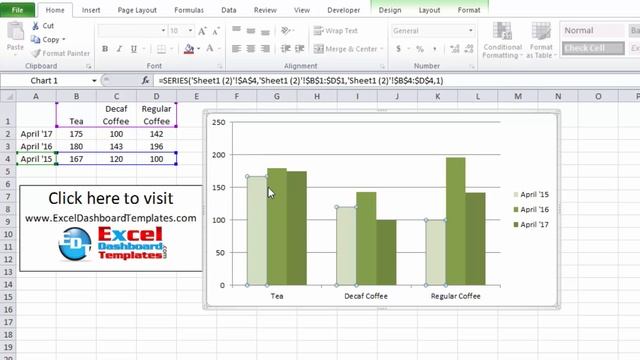Switch to the chart Design tab
Viewport: 640px width, 360px height.
[390, 10]
